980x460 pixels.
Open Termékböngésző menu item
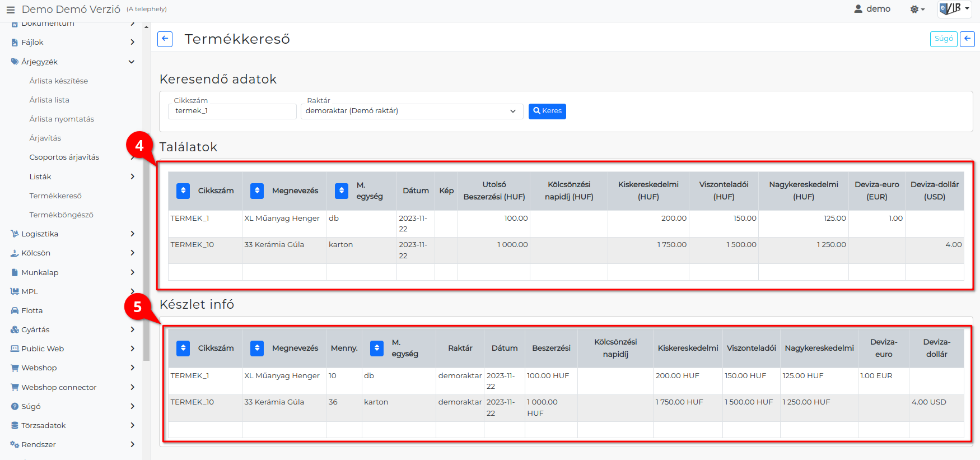point(62,215)
